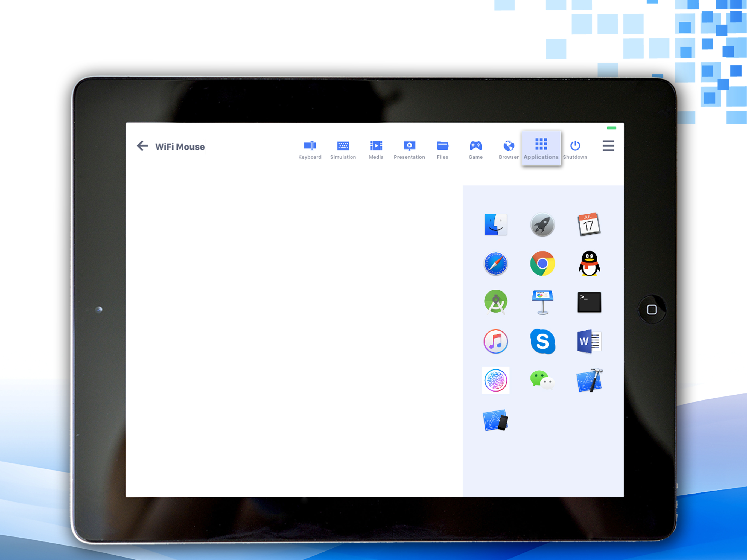This screenshot has width=747, height=560.
Task: Open the Presentation controller
Action: pos(409,150)
